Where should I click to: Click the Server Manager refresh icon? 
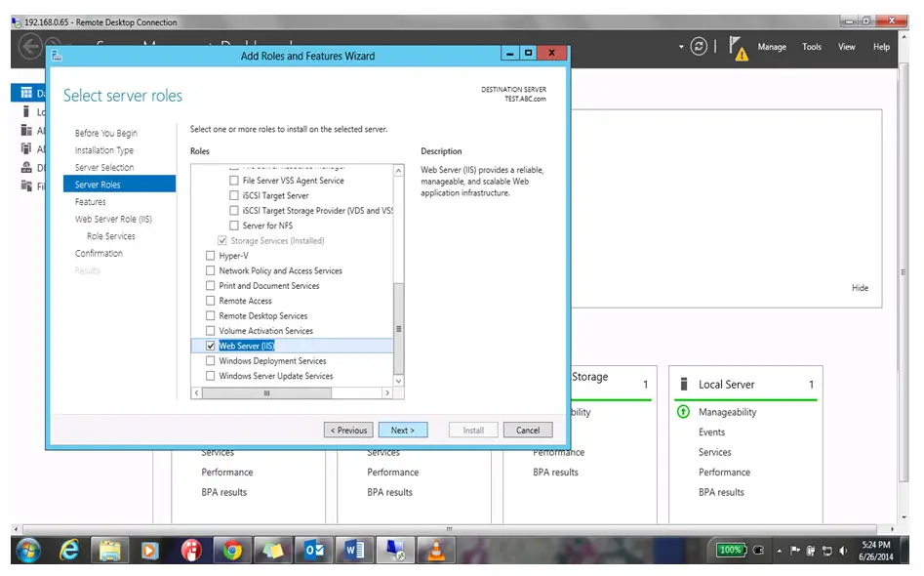(x=699, y=47)
